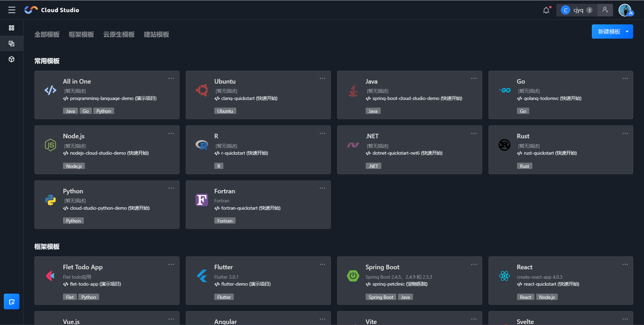Switch to the 框架模板 tab

pos(81,34)
